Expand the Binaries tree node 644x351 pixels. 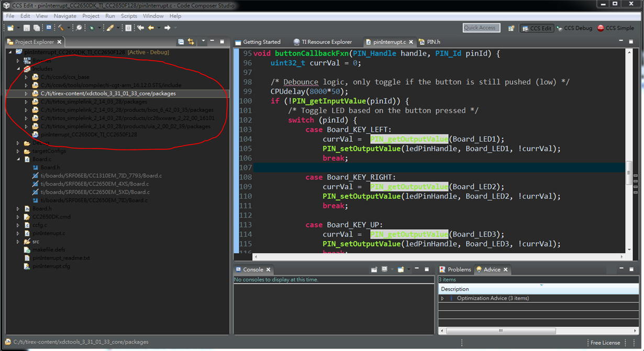coord(18,61)
